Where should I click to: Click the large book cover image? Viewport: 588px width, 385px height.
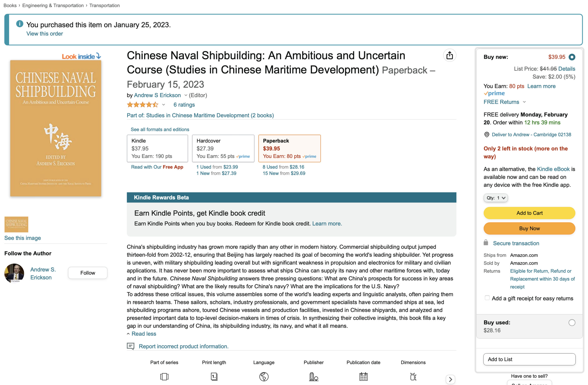pos(56,128)
